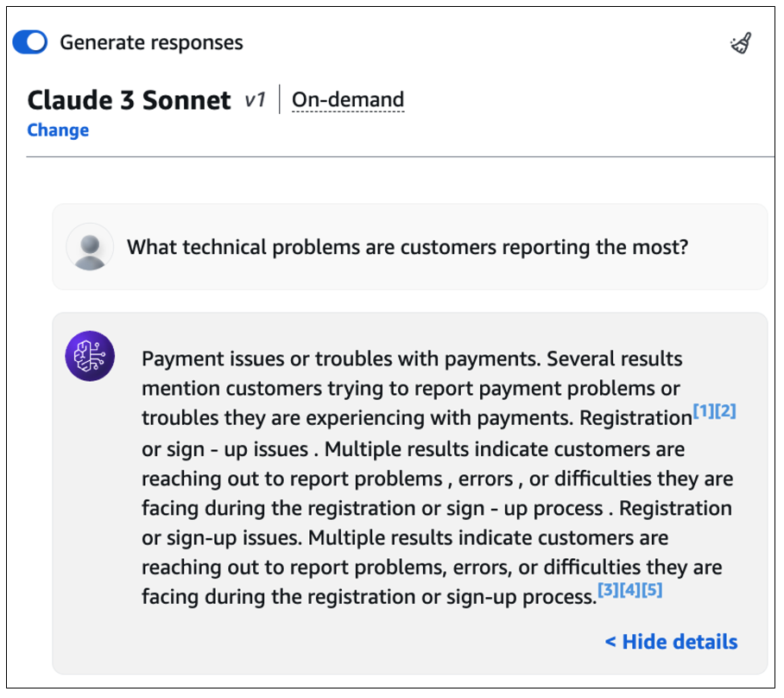Select the user question about technical problems
Screen dimensions: 784x698
tap(408, 248)
